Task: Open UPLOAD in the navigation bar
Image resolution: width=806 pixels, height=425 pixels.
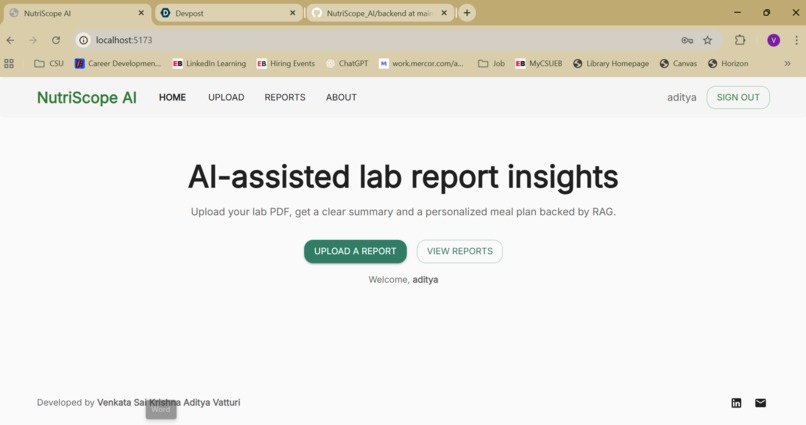Action: [x=226, y=97]
